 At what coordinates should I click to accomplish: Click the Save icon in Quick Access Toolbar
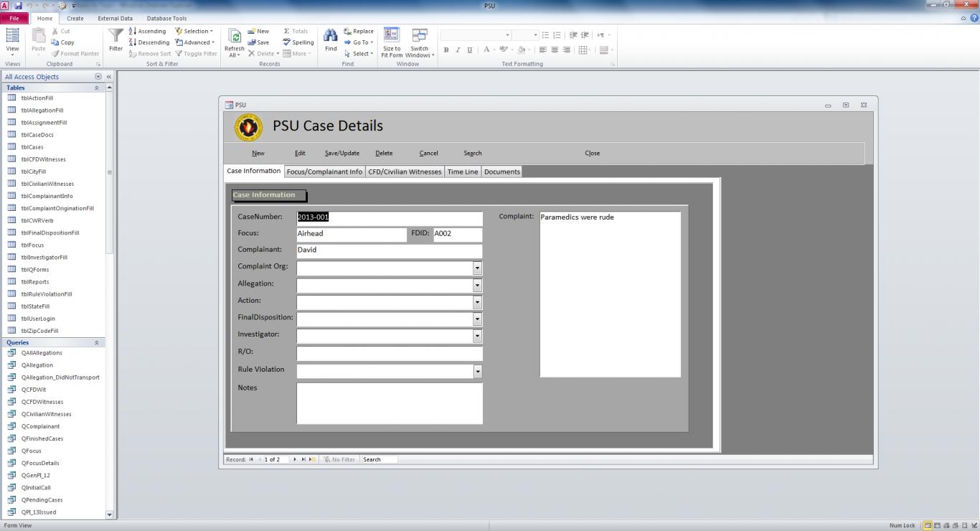pos(18,6)
